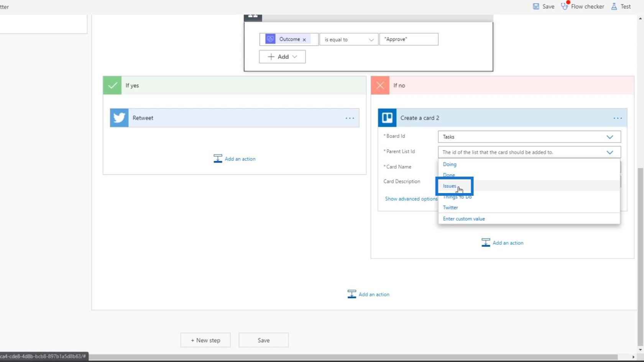Click the Parent List Id label
Screen dimensions: 644x362
point(400,151)
